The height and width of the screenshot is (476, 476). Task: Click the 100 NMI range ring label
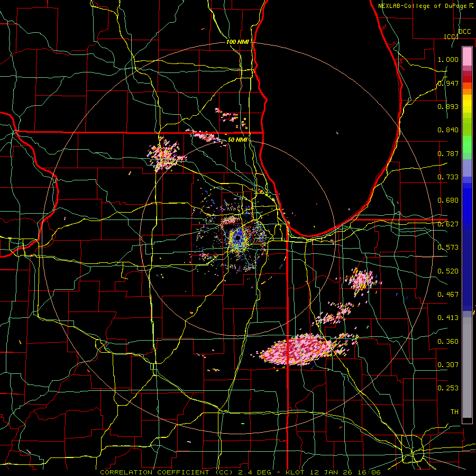(237, 42)
